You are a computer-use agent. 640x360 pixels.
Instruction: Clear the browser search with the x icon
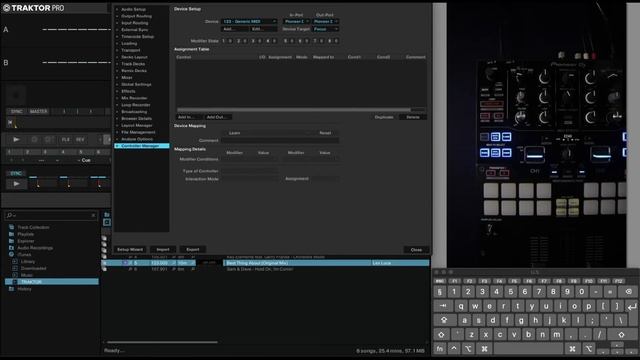[93, 215]
